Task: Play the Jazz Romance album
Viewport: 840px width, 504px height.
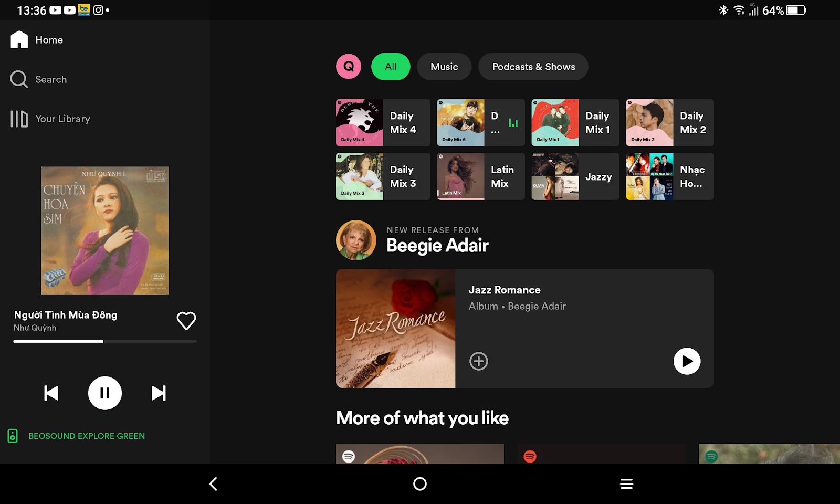Action: pos(687,361)
